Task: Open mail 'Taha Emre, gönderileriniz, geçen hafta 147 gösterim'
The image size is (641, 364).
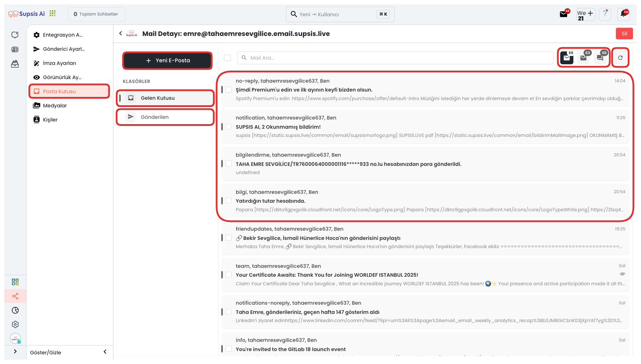Action: pyautogui.click(x=425, y=312)
